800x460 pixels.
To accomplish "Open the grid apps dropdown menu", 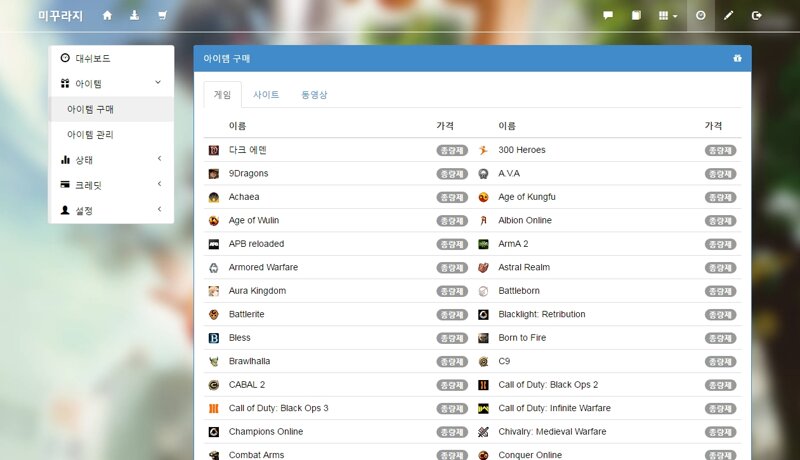I will point(668,16).
